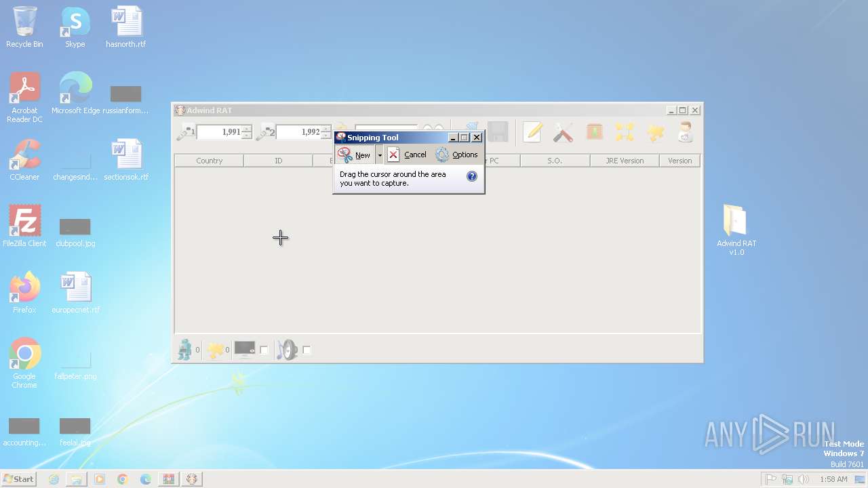
Task: Open the Windows Start menu
Action: click(19, 479)
